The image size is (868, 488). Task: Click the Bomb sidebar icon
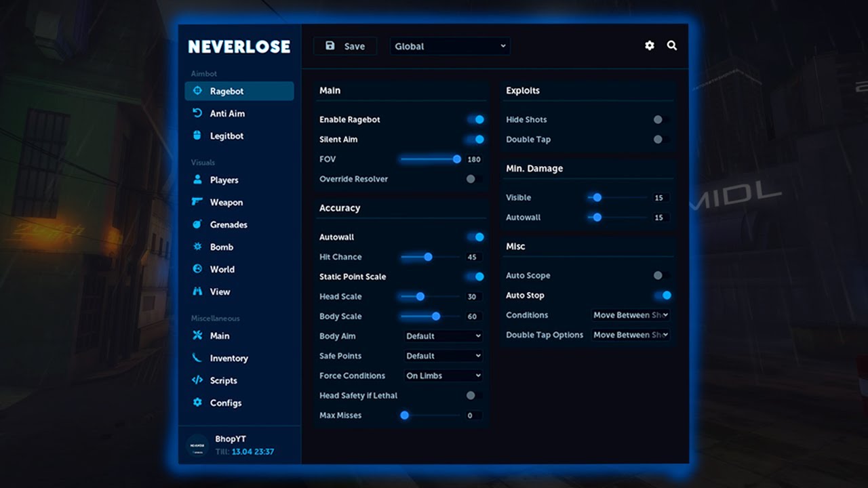point(197,247)
